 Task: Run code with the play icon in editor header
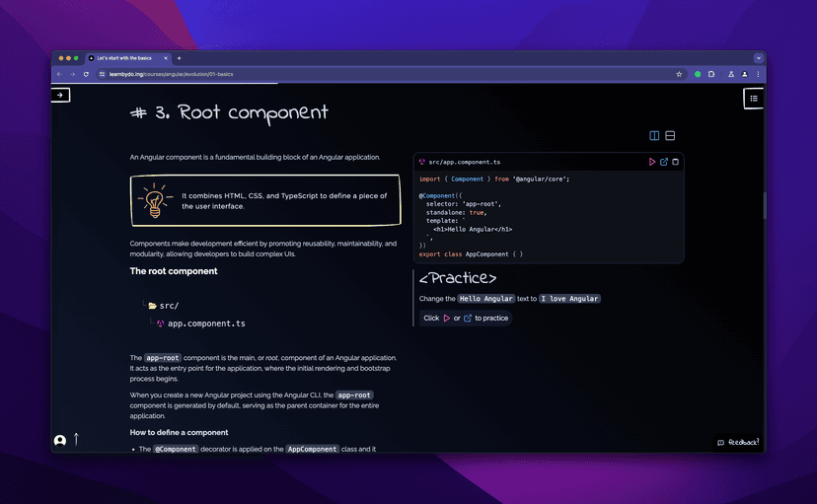point(652,162)
